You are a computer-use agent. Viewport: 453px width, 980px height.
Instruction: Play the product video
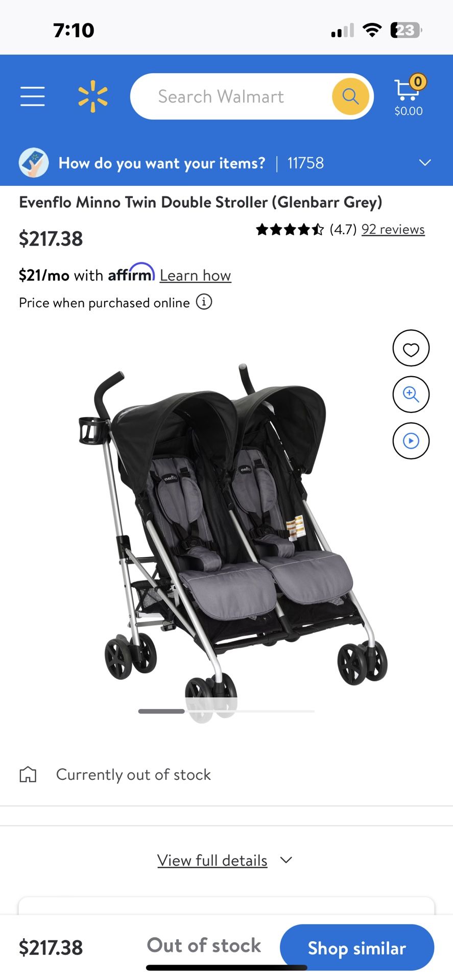[411, 440]
